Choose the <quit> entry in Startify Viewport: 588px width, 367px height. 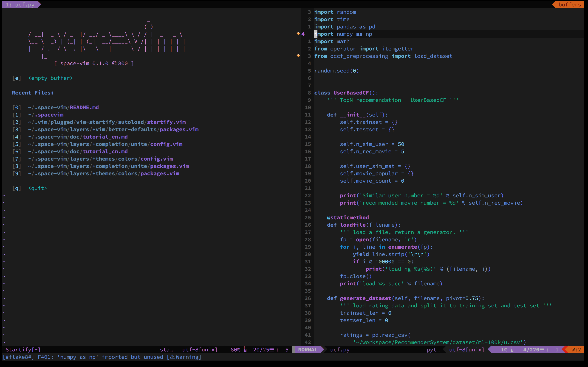click(38, 188)
